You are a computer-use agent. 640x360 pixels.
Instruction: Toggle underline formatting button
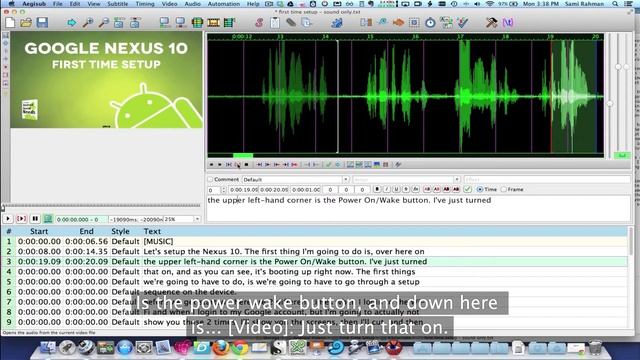coord(396,189)
